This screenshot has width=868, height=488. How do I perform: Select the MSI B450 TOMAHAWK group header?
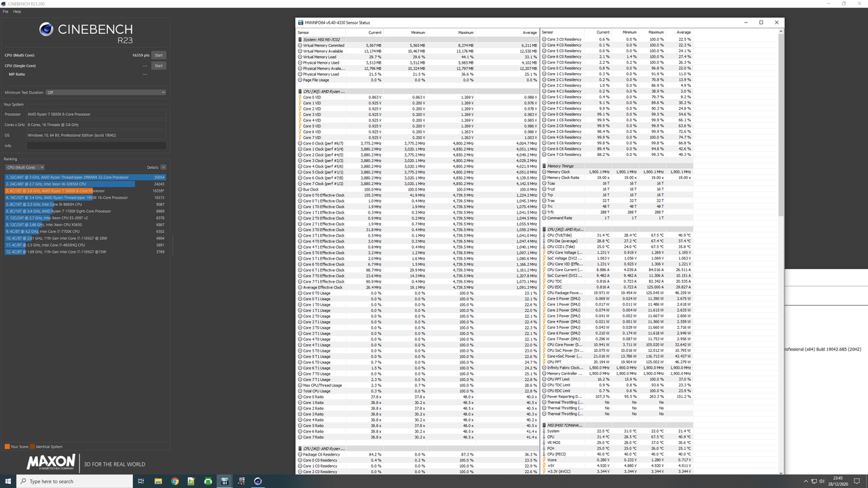(618, 425)
